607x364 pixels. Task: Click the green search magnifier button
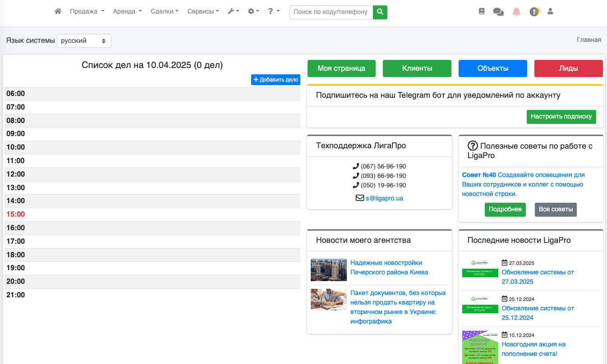point(380,12)
